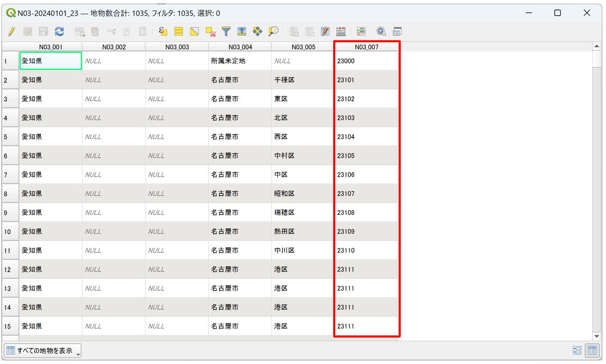Click the paste features clipboard icon
Image resolution: width=606 pixels, height=364 pixels.
[143, 31]
